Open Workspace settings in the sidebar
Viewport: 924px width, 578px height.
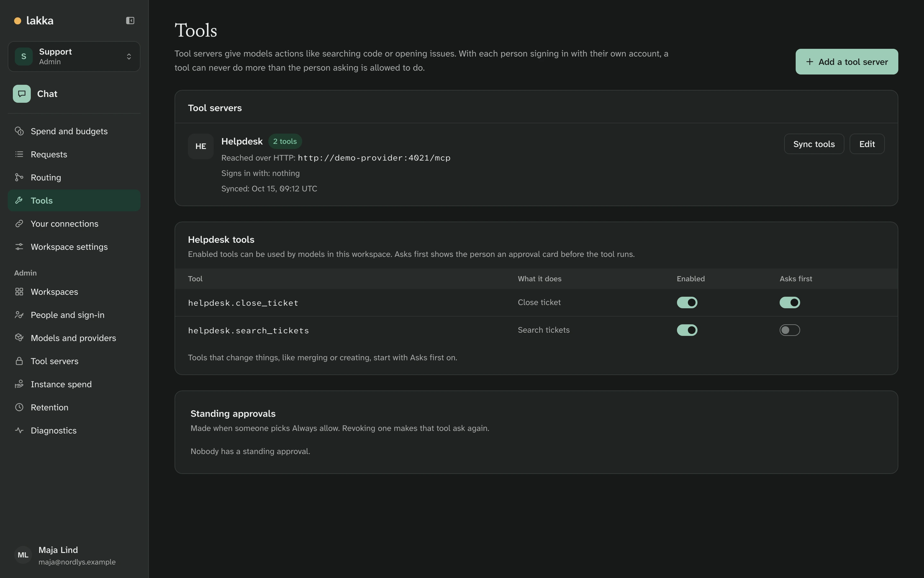click(x=74, y=247)
